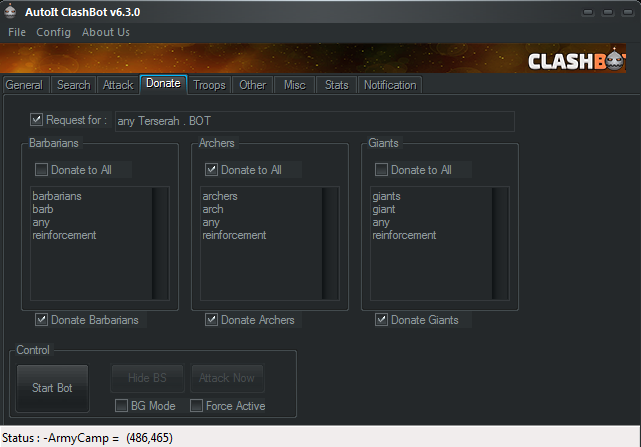Click the Giants keyword list scrollbar
This screenshot has height=447, width=641.
click(x=500, y=243)
